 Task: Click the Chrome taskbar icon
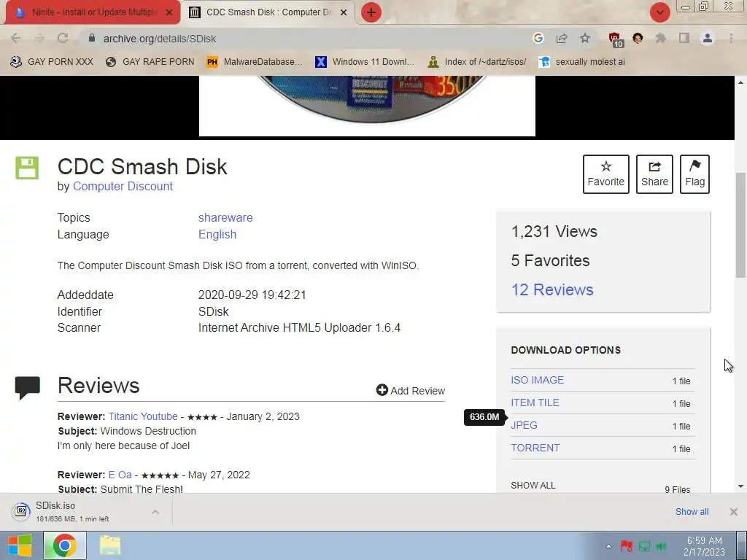(x=65, y=545)
